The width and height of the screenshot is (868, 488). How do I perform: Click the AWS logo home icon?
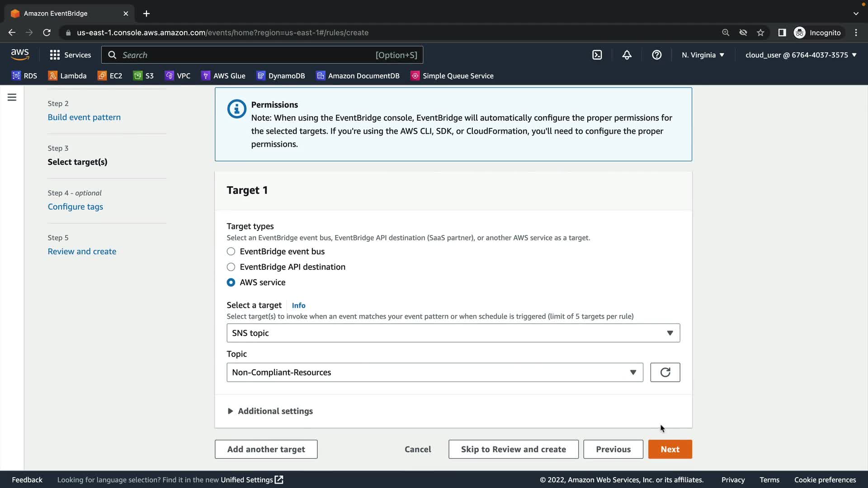point(20,54)
